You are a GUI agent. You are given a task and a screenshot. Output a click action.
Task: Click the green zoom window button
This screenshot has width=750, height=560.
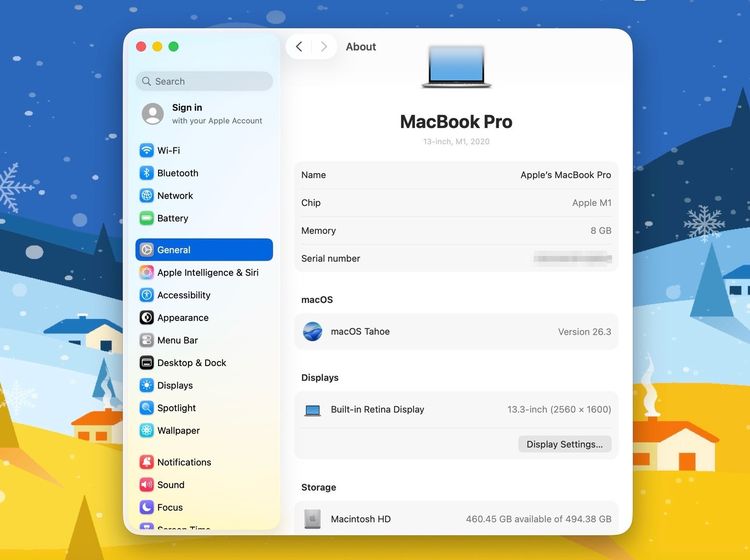coord(174,46)
